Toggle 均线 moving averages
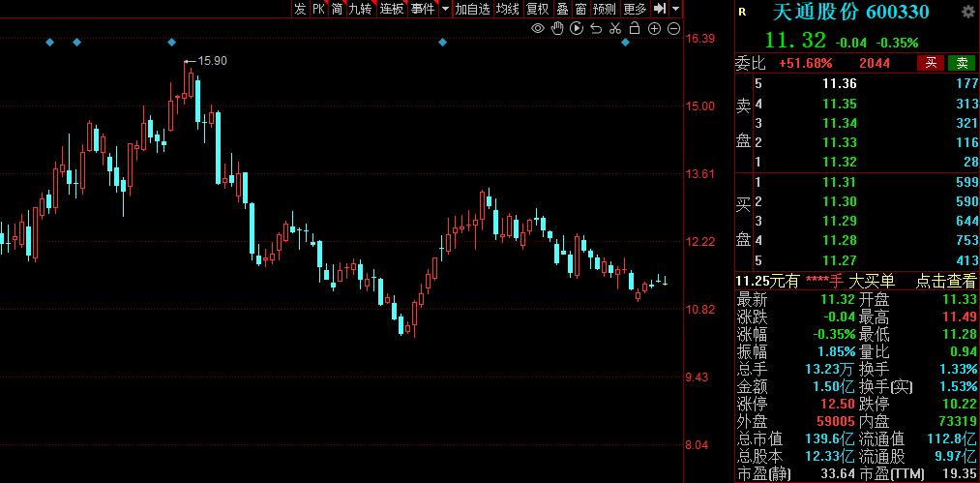This screenshot has height=483, width=980. coord(508,9)
